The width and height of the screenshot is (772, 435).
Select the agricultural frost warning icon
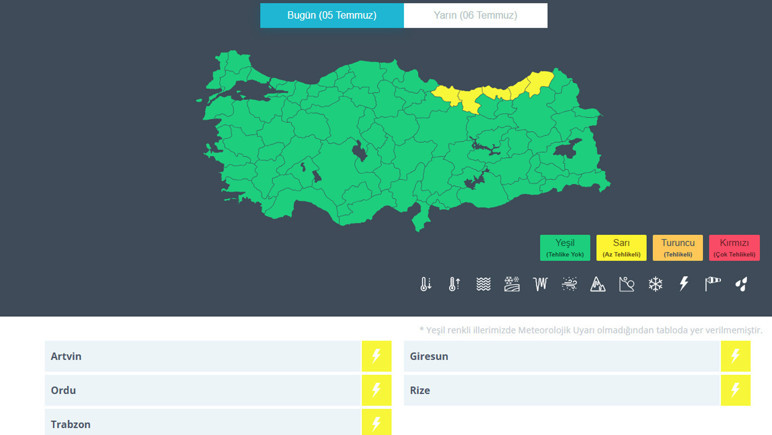[x=512, y=284]
